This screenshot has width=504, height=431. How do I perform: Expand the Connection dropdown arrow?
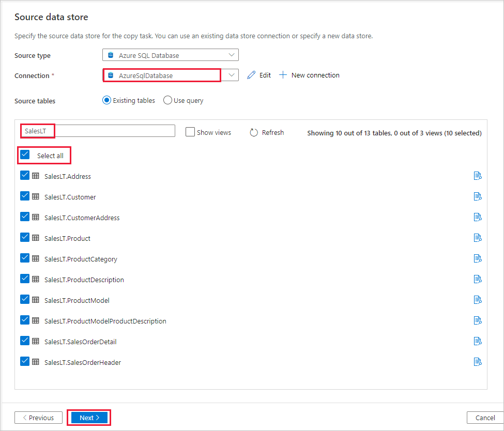[231, 75]
